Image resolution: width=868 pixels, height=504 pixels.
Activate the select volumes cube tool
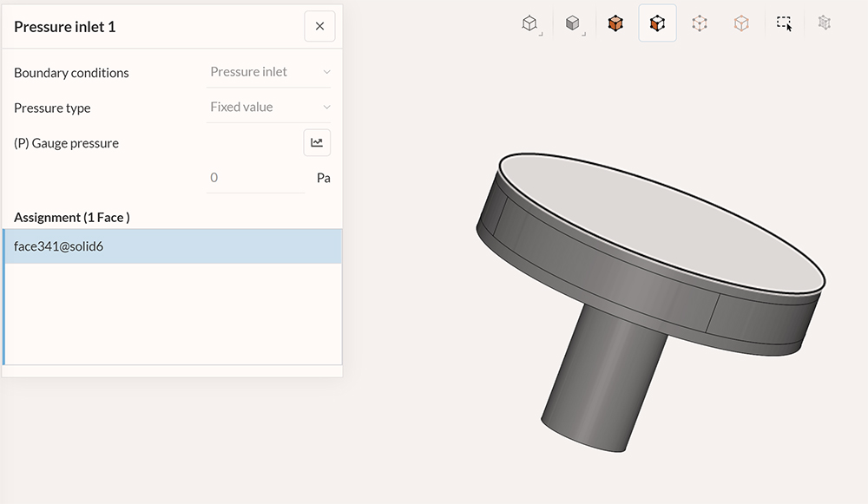(615, 23)
